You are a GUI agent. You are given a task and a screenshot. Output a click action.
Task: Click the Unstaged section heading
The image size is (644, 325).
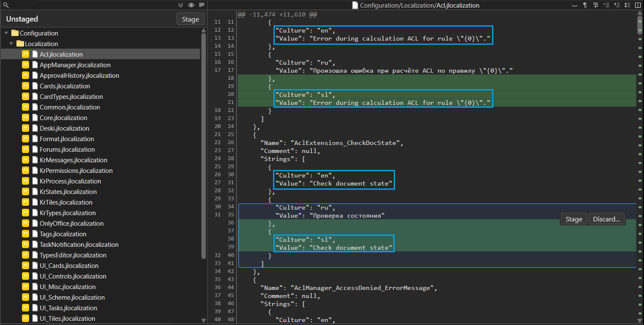click(22, 19)
